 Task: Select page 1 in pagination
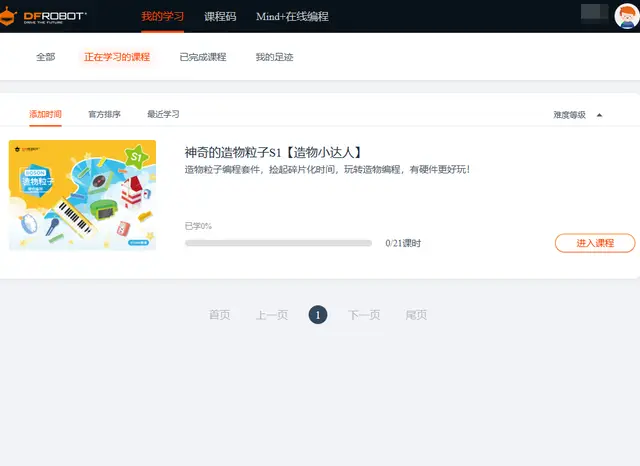click(x=318, y=315)
